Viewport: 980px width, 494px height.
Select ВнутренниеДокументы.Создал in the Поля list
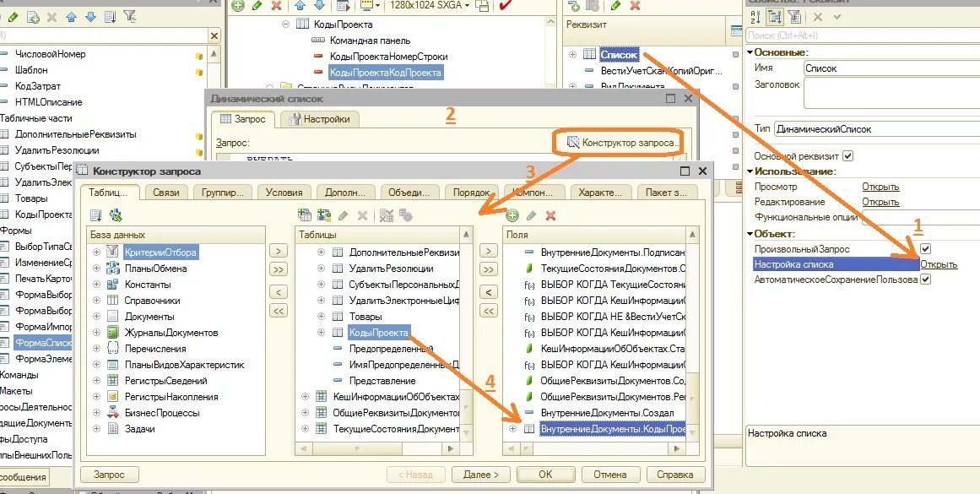pos(607,413)
